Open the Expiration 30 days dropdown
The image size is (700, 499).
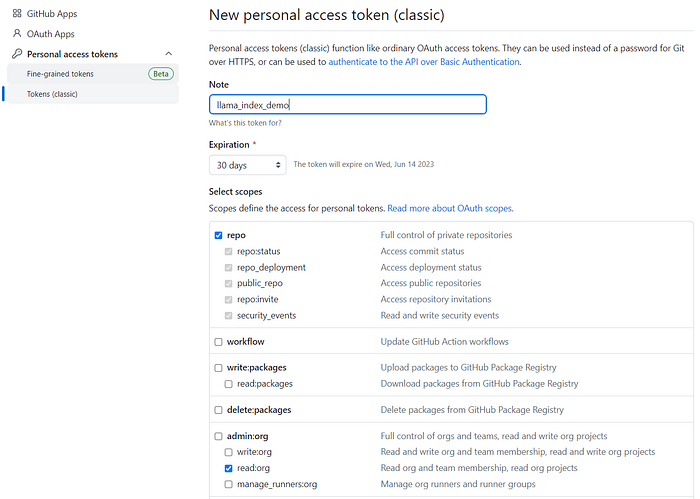coord(247,164)
